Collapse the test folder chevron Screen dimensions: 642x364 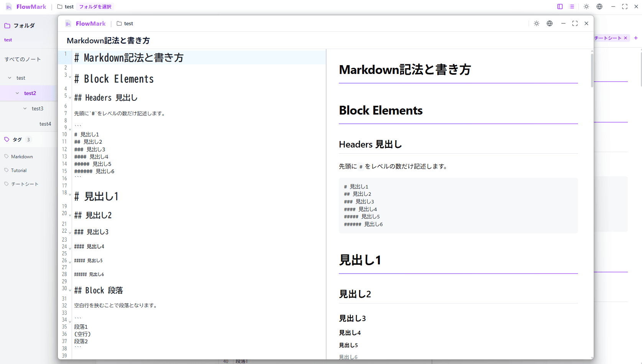point(10,78)
